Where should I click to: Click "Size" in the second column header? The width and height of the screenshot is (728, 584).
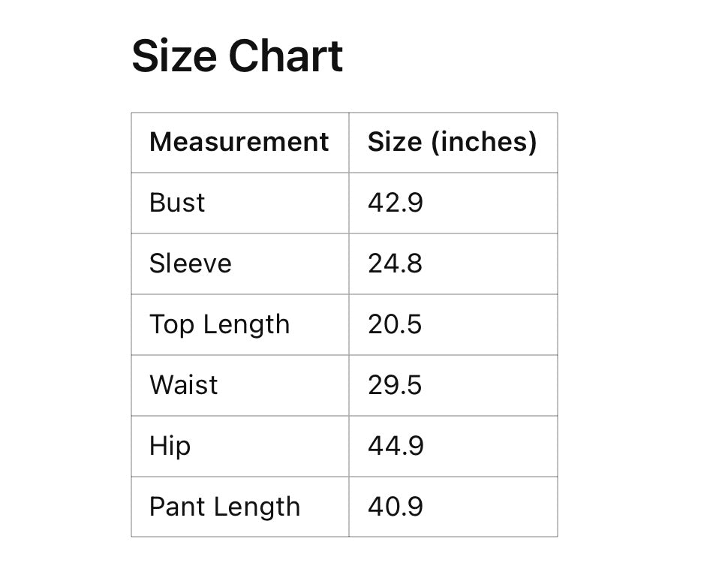tap(394, 142)
